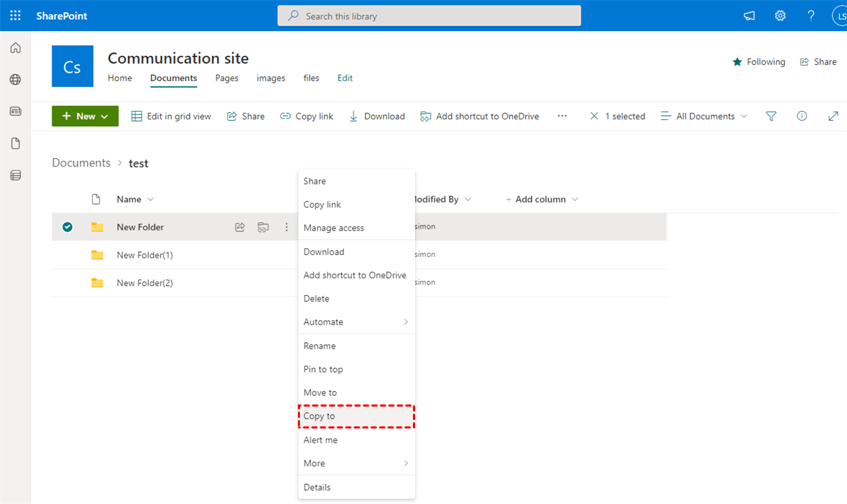Click the Search this library box
847x504 pixels.
pyautogui.click(x=429, y=16)
